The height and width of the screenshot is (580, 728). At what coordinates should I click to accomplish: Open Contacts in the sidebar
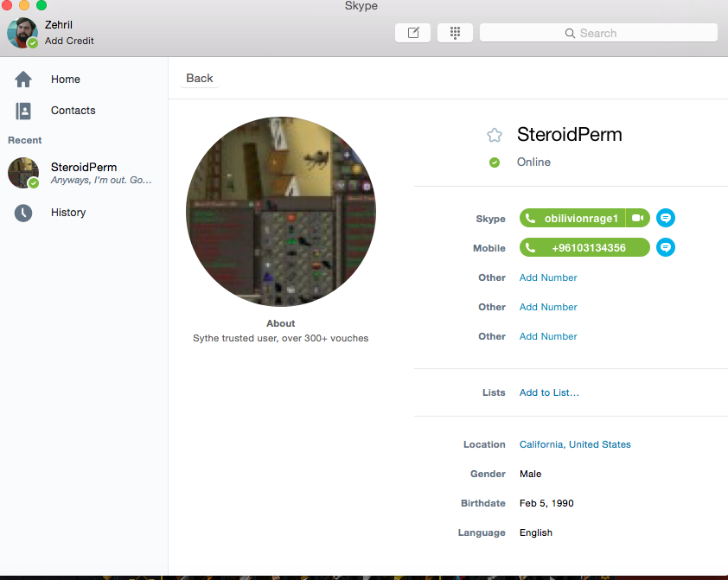[x=73, y=111]
